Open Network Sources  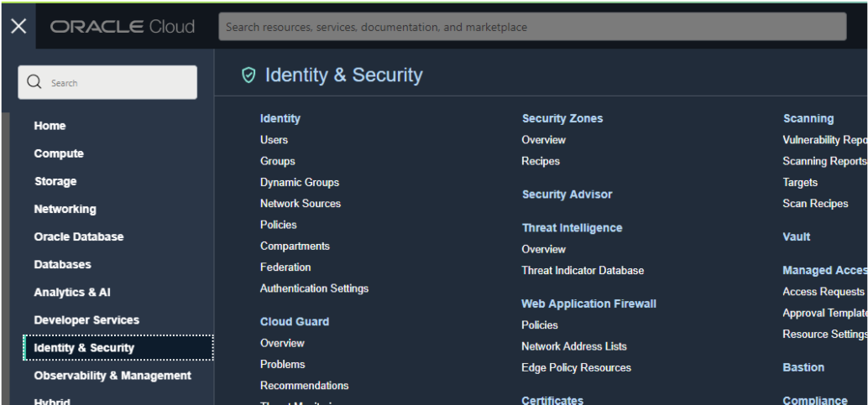tap(301, 204)
